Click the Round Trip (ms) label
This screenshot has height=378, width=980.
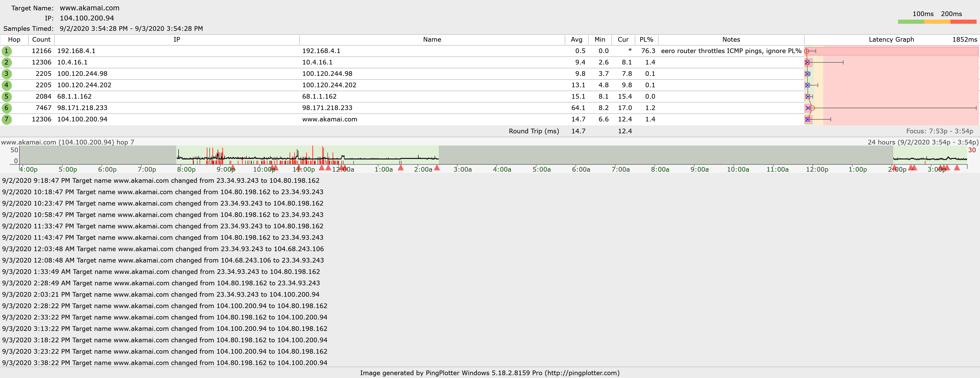pos(534,131)
